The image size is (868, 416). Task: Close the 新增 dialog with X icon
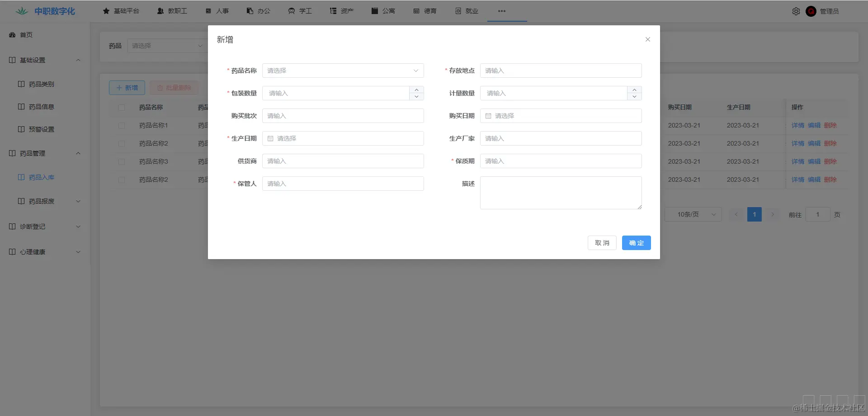(648, 39)
